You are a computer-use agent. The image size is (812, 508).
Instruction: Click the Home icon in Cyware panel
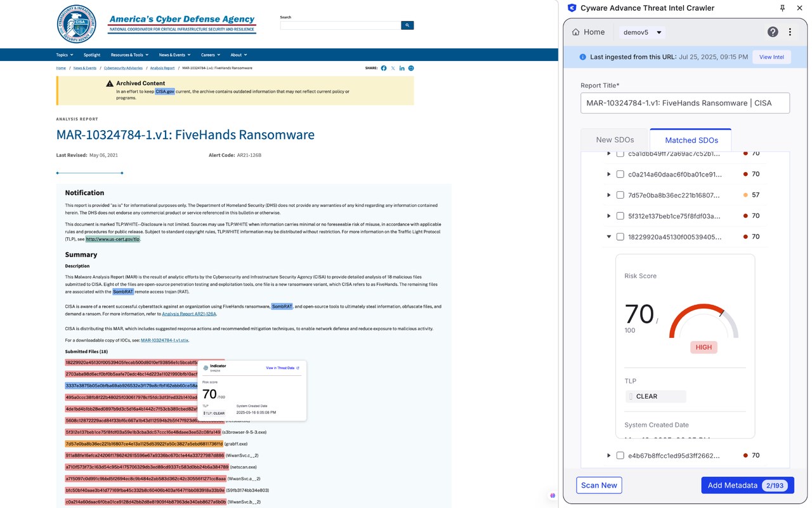click(x=576, y=32)
